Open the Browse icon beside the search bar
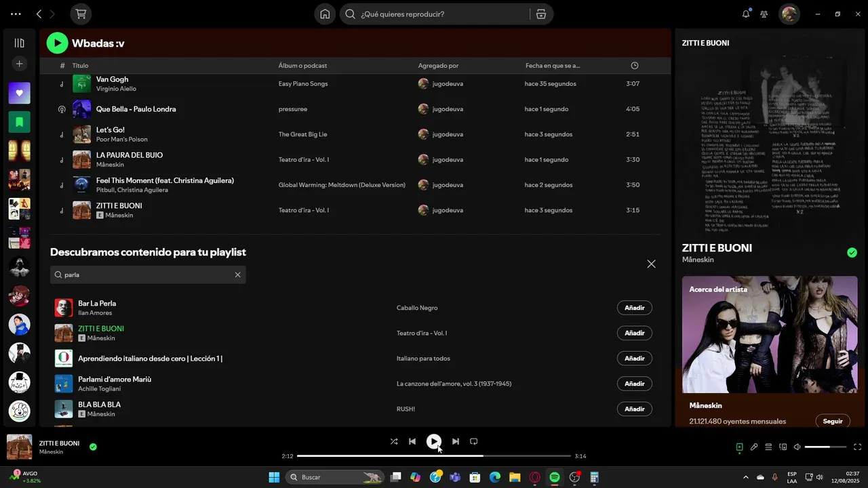Viewport: 868px width, 488px height. [x=540, y=14]
